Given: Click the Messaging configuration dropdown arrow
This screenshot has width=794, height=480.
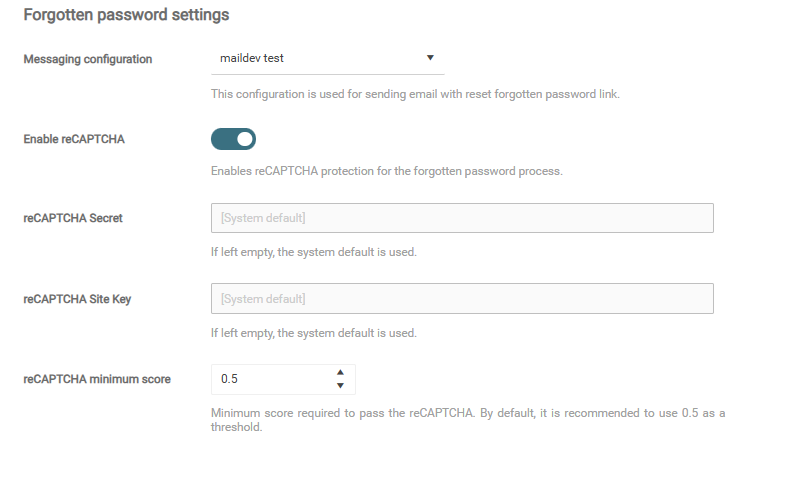Looking at the screenshot, I should tap(430, 58).
